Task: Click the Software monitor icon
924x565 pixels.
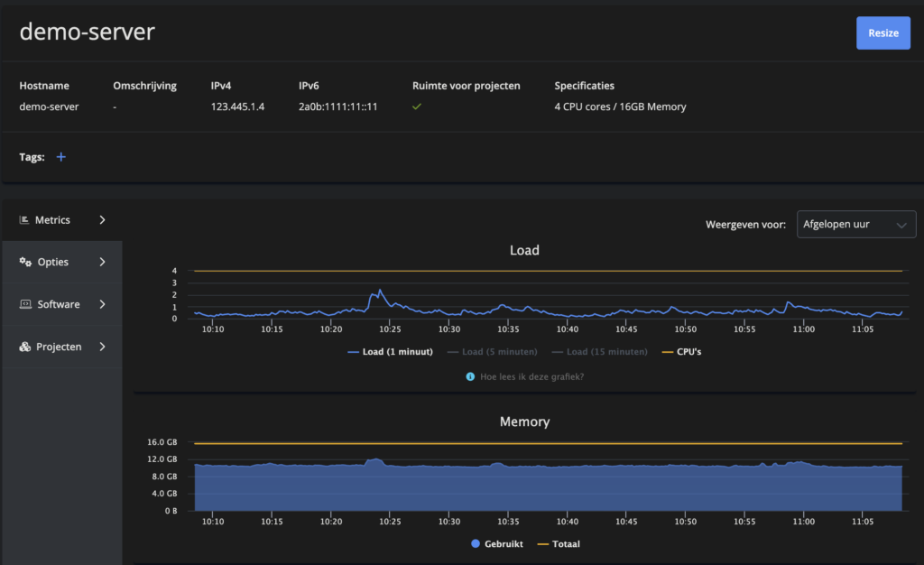Action: pyautogui.click(x=25, y=304)
